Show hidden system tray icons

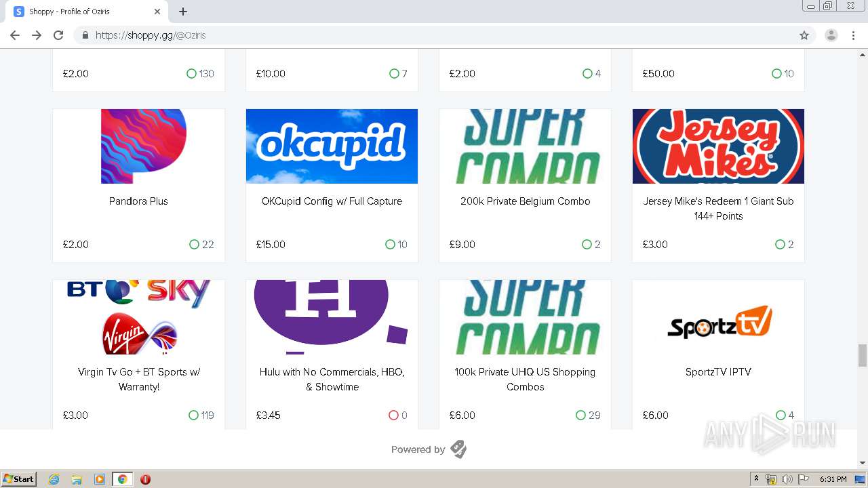(757, 479)
